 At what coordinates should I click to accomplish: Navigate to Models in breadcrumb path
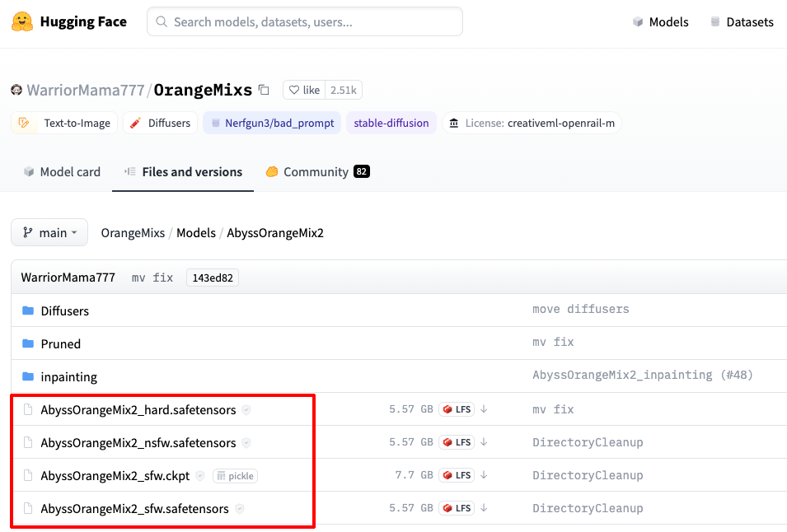pyautogui.click(x=196, y=233)
